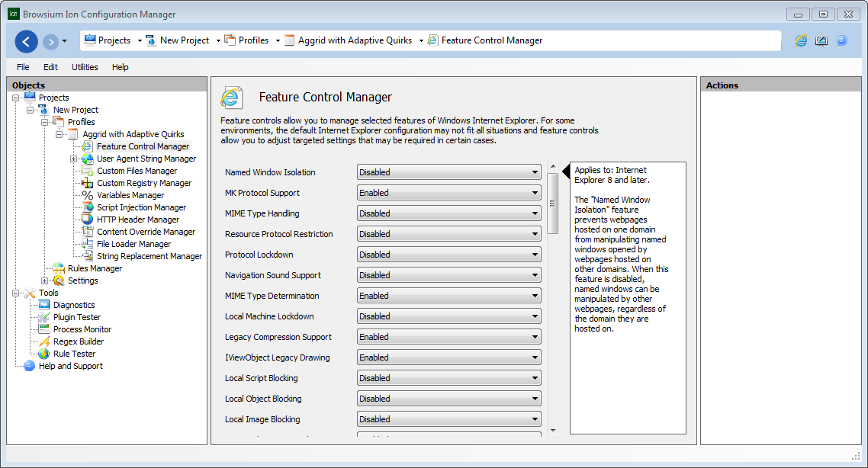Open dropdown arrow after Profiles breadcrumb
The height and width of the screenshot is (468, 868).
point(278,40)
